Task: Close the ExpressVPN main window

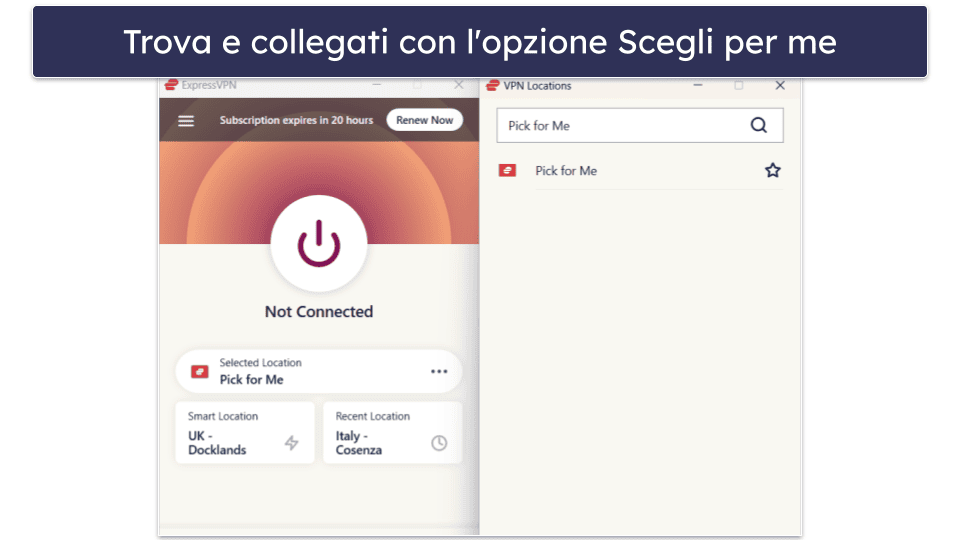Action: pyautogui.click(x=459, y=84)
